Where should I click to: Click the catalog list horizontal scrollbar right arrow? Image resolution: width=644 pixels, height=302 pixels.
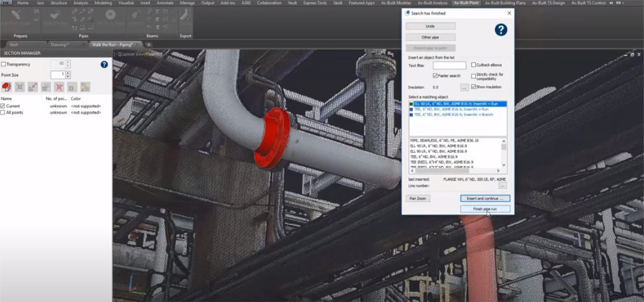coord(498,171)
